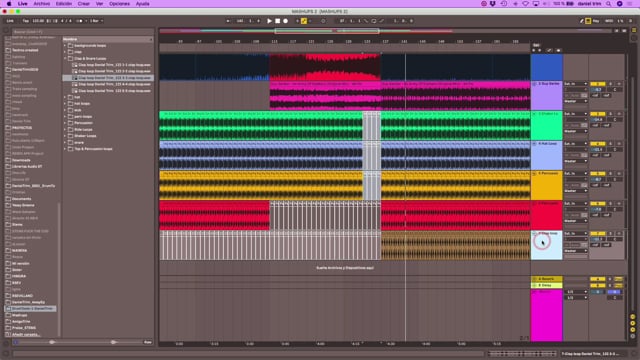Open the Edición menu
Image resolution: width=640 pixels, height=360 pixels.
pyautogui.click(x=63, y=4)
